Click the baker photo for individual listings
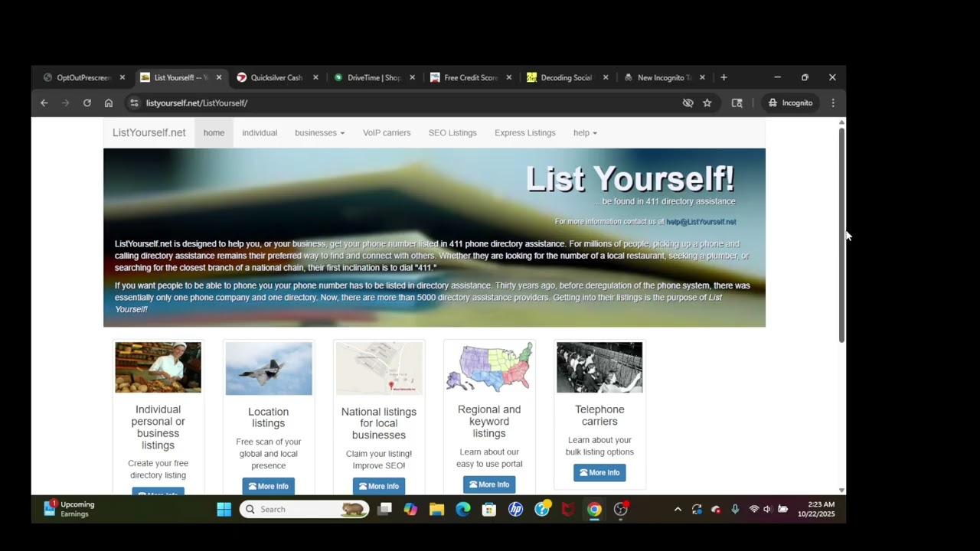The image size is (980, 551). click(158, 367)
